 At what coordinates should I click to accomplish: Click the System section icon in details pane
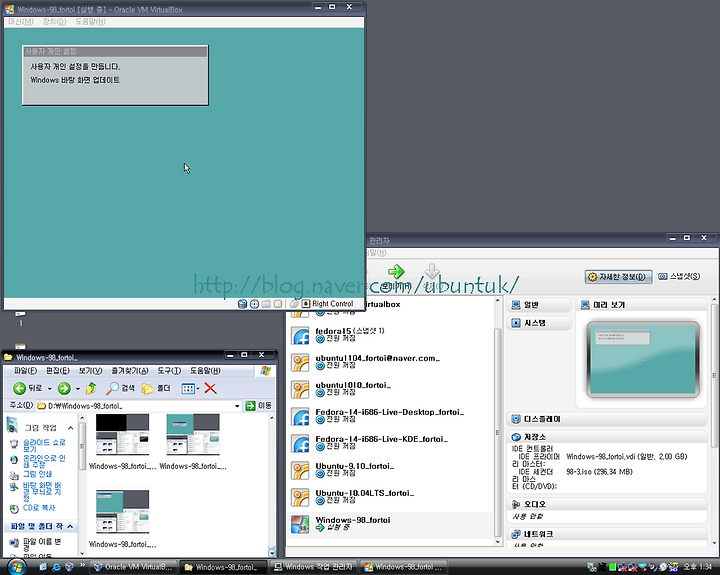tap(516, 323)
